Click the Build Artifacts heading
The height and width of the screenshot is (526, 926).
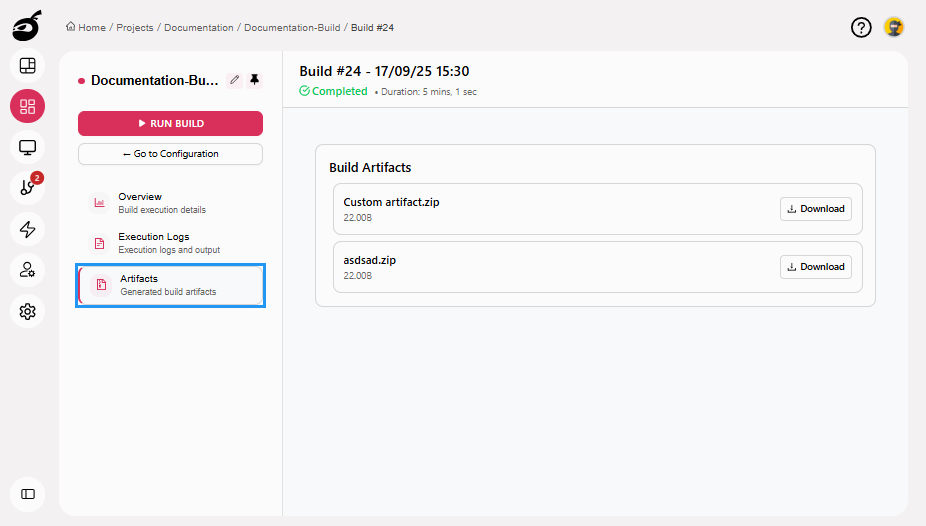coord(370,168)
